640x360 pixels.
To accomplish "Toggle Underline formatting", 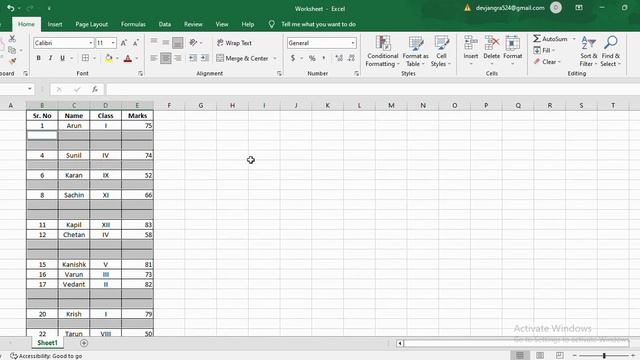I will click(62, 58).
